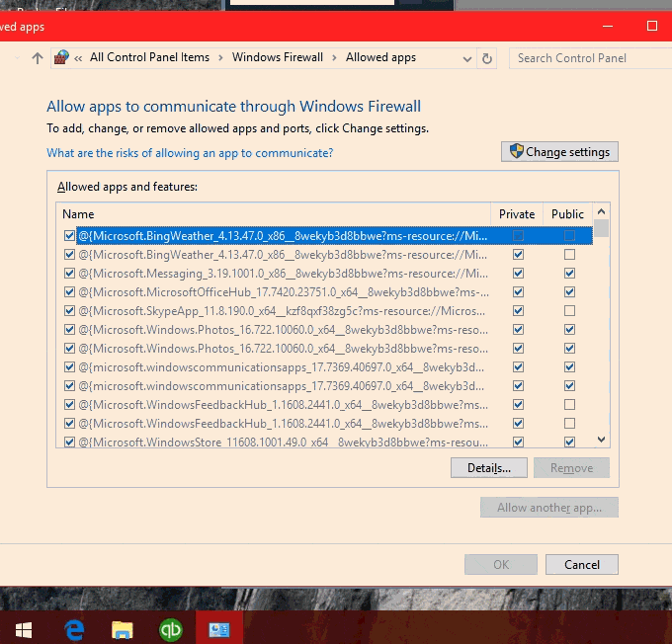Click the list scroll up arrow

tap(601, 211)
